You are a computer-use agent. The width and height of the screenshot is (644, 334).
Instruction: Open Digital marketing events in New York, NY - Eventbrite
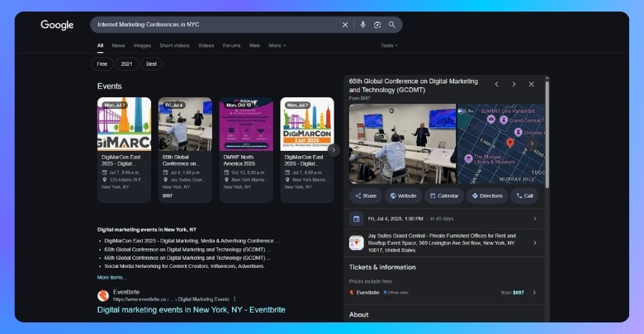(x=191, y=310)
